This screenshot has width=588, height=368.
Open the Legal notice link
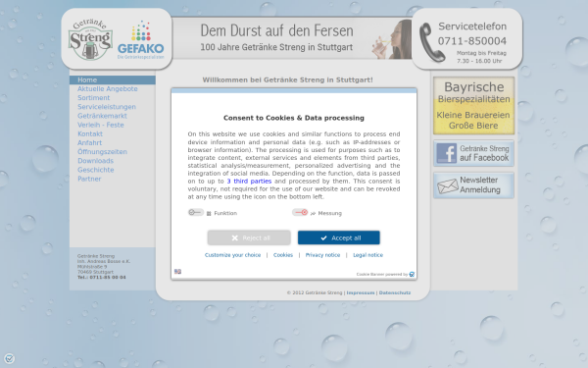pyautogui.click(x=367, y=255)
